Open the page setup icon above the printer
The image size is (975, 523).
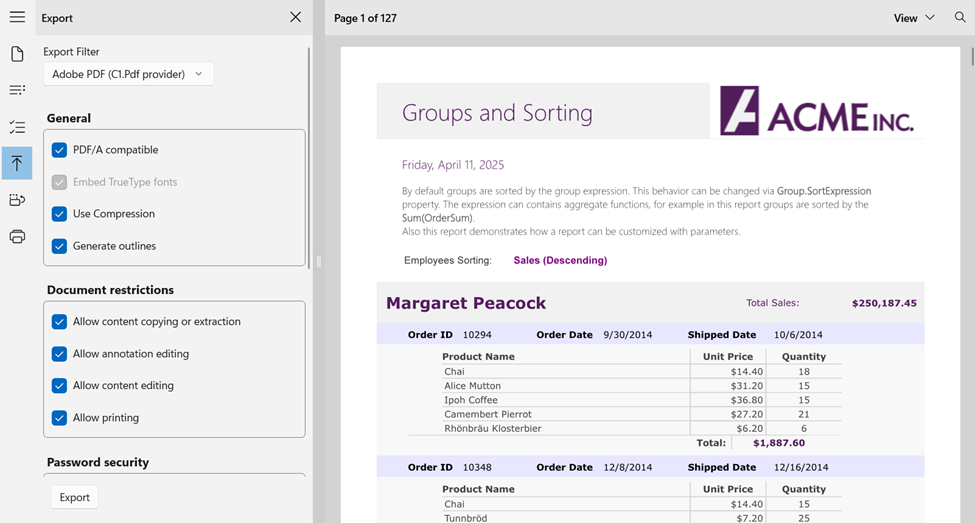tap(17, 200)
